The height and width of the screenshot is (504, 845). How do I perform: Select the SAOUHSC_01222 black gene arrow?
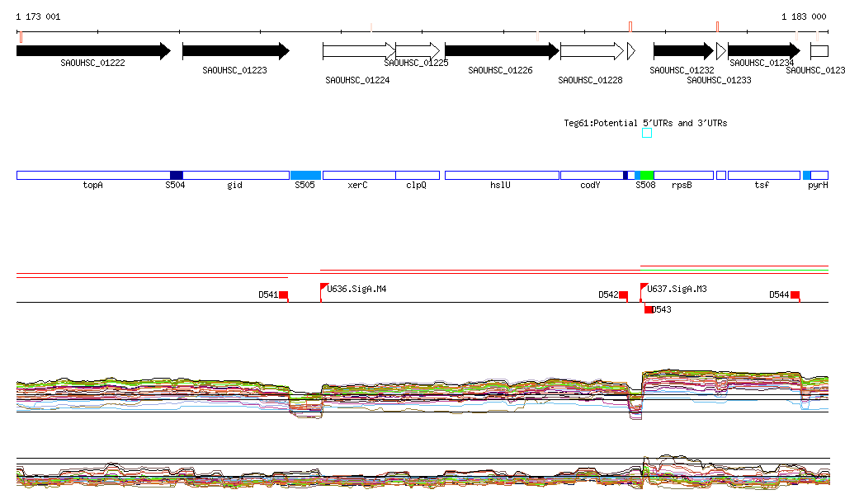[93, 51]
